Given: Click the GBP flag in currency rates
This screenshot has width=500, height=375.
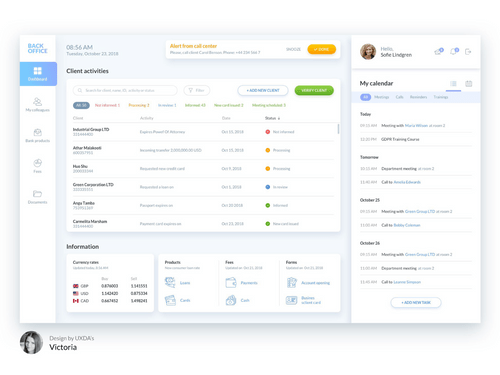Looking at the screenshot, I should [x=76, y=286].
